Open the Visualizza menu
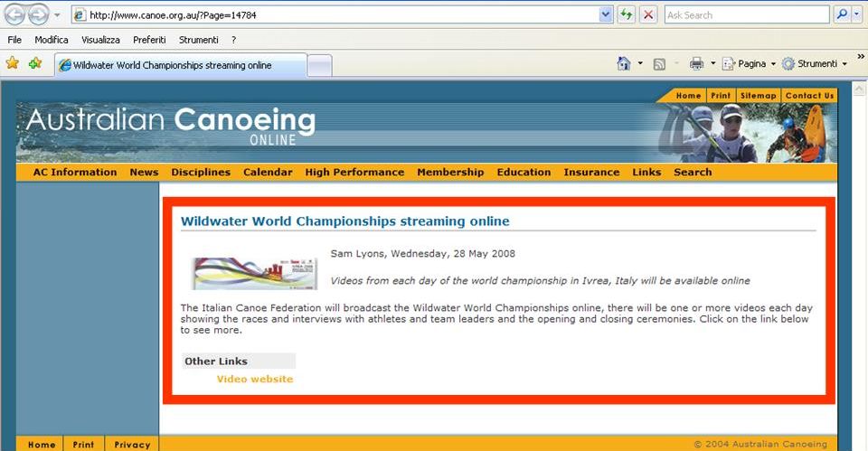Screen dimensions: 868x451 [x=100, y=40]
